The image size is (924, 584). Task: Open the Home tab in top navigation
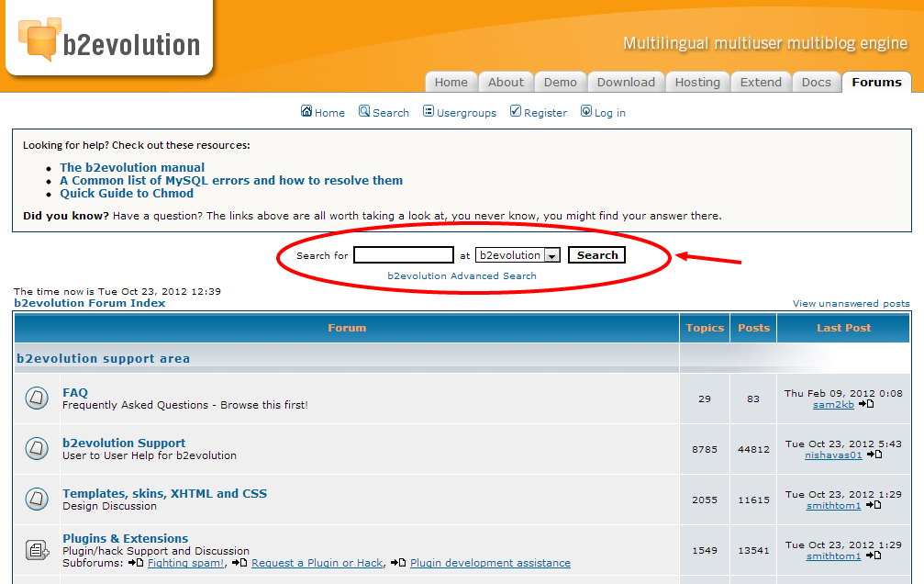[x=451, y=82]
